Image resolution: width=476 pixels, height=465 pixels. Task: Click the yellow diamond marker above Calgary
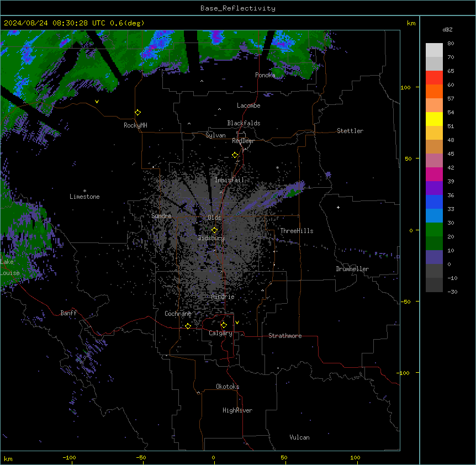pyautogui.click(x=224, y=325)
